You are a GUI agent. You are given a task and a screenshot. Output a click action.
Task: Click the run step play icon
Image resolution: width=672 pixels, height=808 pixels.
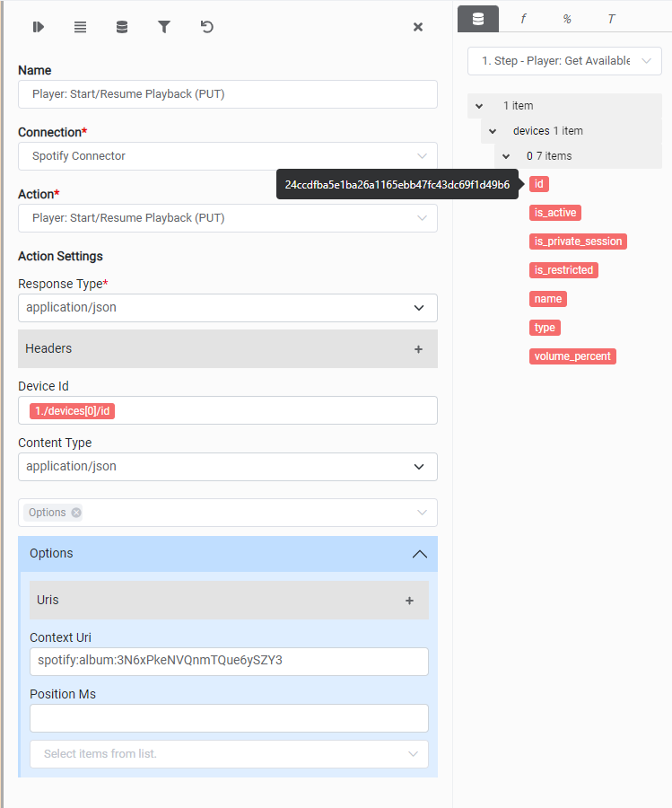(x=39, y=27)
